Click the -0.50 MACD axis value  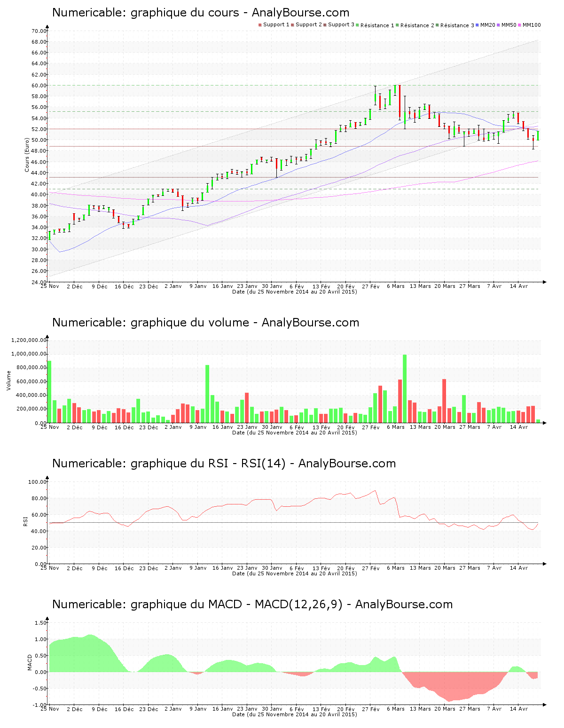click(x=40, y=689)
